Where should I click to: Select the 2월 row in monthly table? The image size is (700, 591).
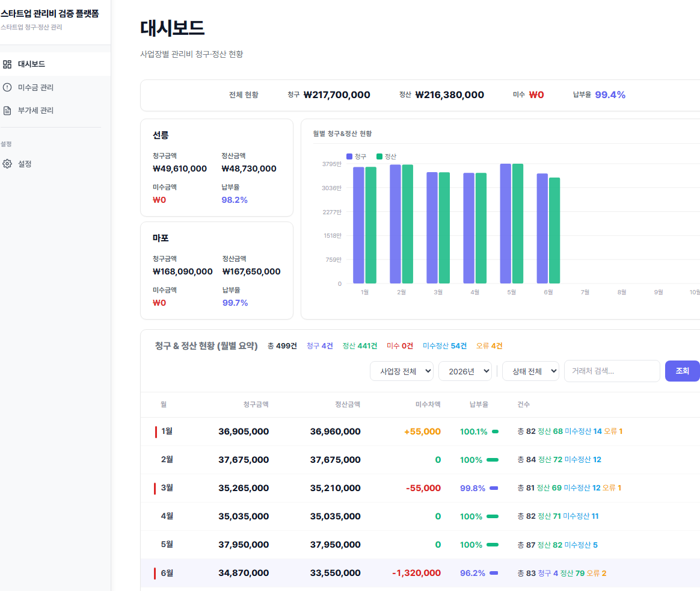[x=420, y=460]
